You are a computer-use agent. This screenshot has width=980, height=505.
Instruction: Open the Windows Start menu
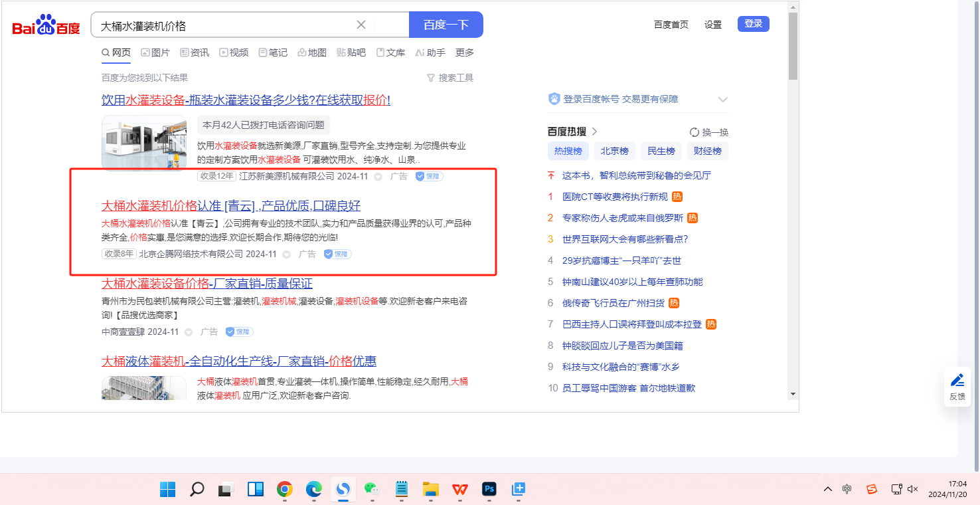point(167,490)
